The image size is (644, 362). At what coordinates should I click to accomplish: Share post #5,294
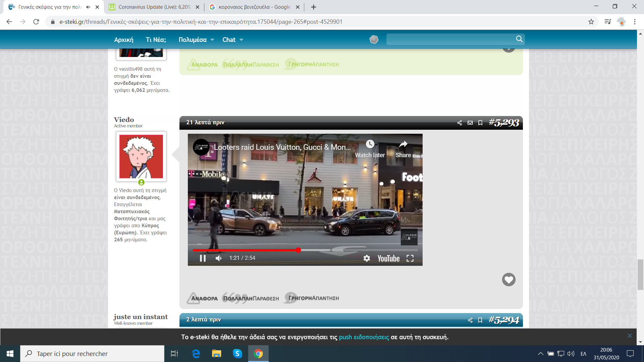[x=470, y=320]
